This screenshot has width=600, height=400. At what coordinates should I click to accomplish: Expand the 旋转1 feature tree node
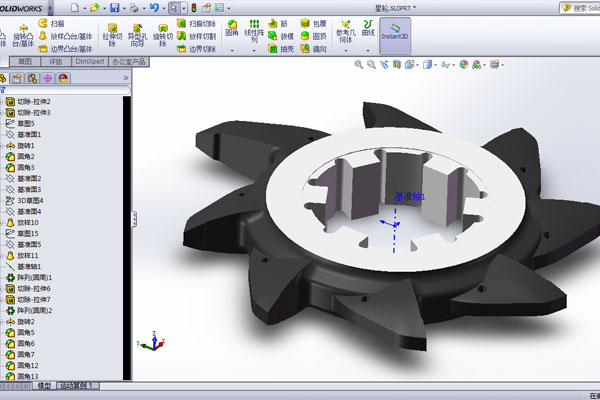point(3,145)
